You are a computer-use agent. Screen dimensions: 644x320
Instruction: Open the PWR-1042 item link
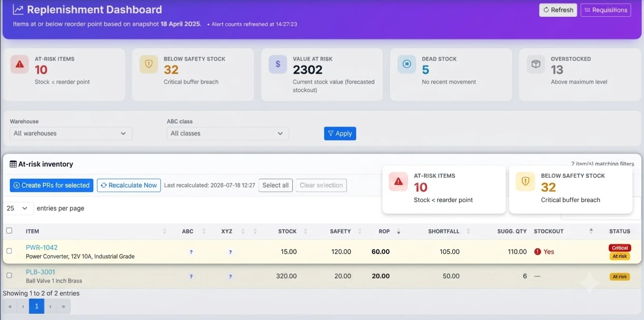[x=42, y=247]
